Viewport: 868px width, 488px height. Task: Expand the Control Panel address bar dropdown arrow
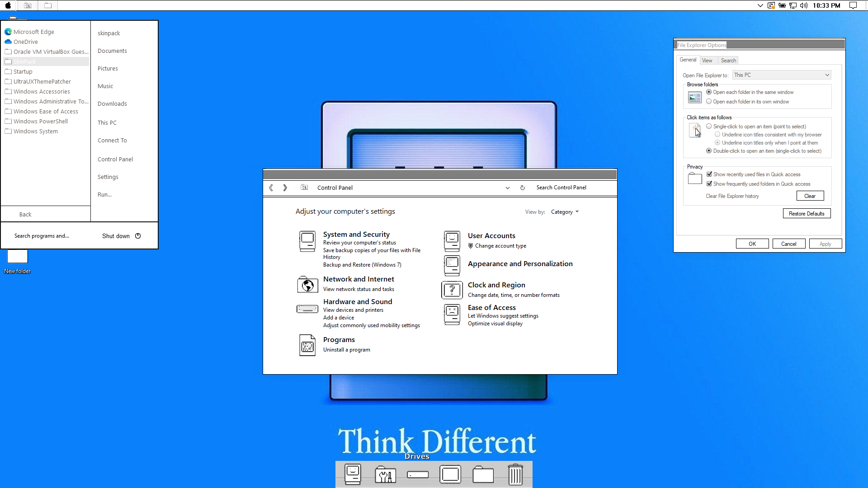click(x=508, y=188)
